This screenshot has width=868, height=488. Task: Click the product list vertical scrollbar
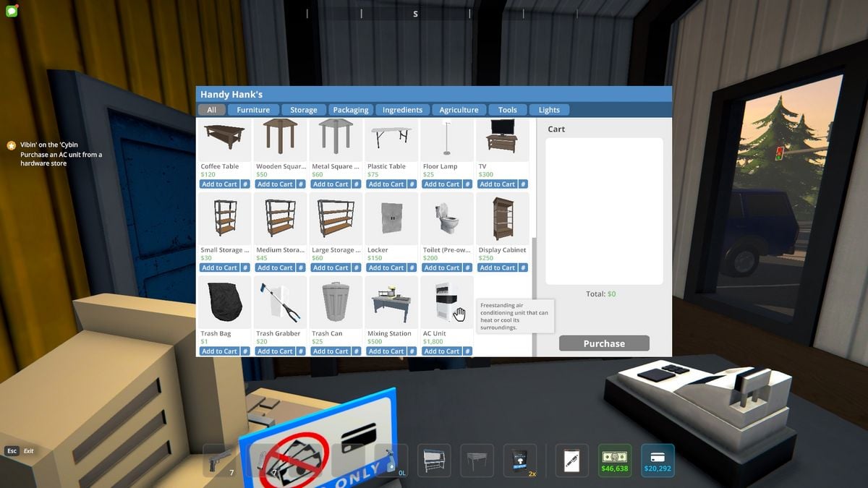[x=535, y=296]
